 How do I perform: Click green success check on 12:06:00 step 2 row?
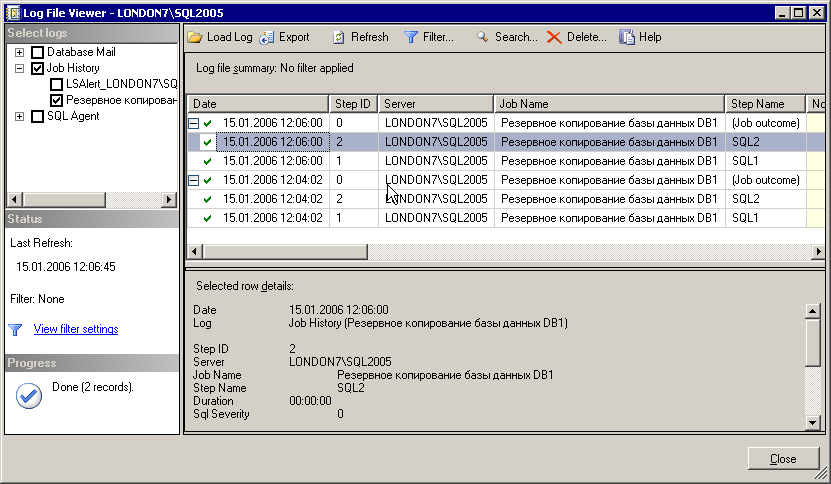click(207, 142)
